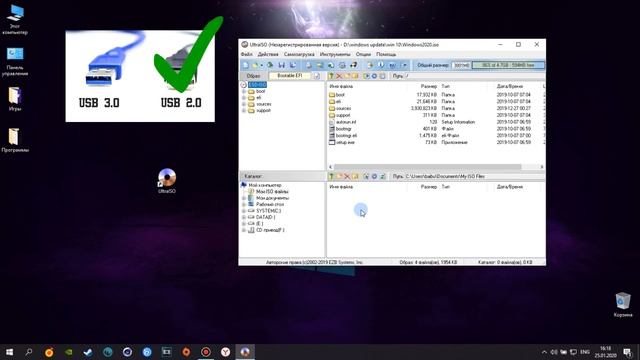Select CD привод(F:) in catalog tree

coord(270,230)
